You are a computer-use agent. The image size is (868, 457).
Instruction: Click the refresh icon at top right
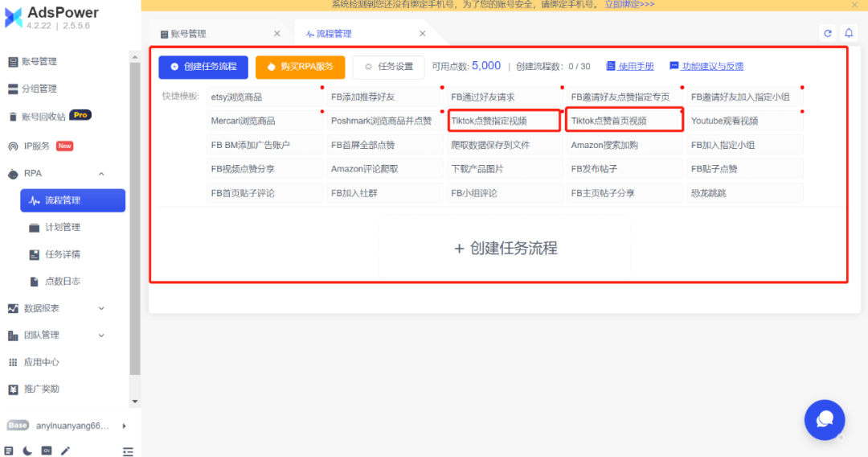tap(828, 33)
